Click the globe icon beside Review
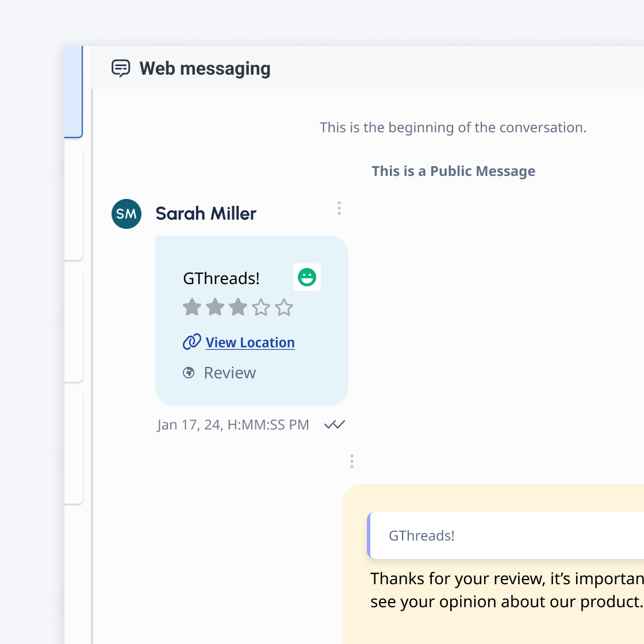The image size is (644, 644). point(189,373)
